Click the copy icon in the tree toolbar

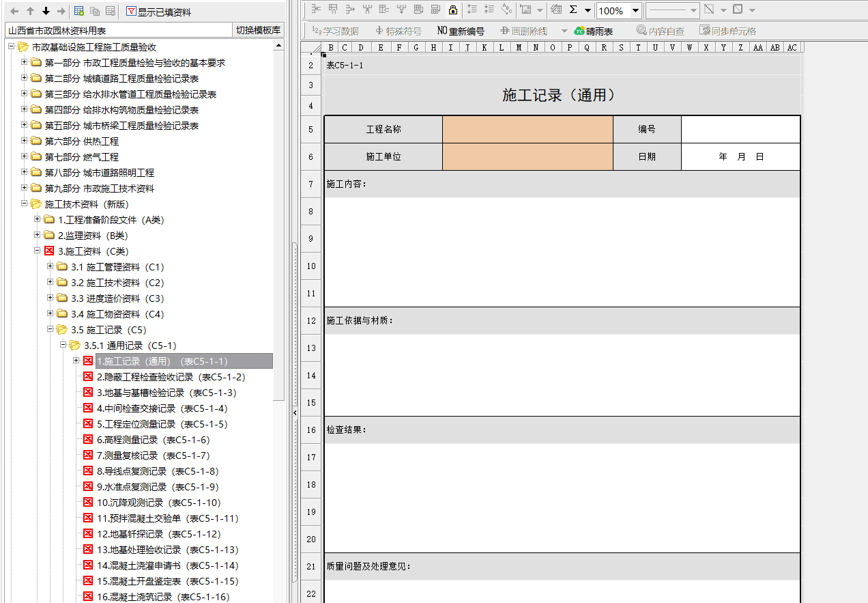pyautogui.click(x=95, y=12)
